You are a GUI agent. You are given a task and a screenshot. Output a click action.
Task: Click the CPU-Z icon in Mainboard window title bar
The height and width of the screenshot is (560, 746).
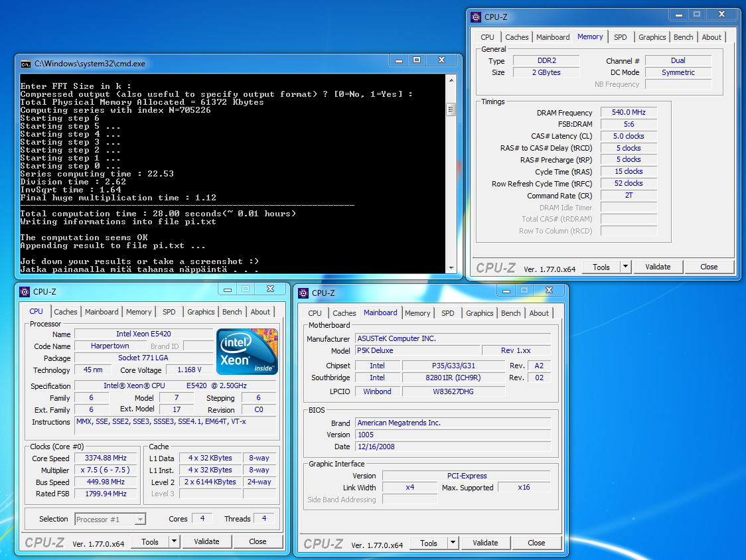tap(303, 293)
